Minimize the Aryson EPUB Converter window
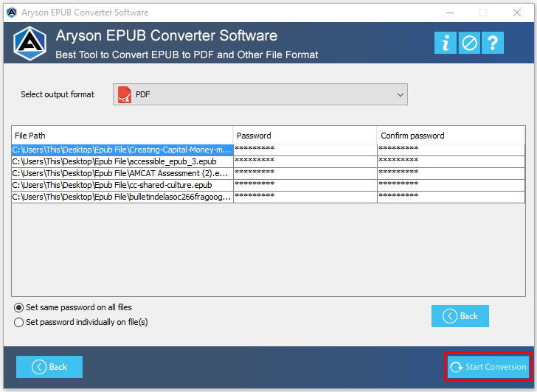 [450, 13]
